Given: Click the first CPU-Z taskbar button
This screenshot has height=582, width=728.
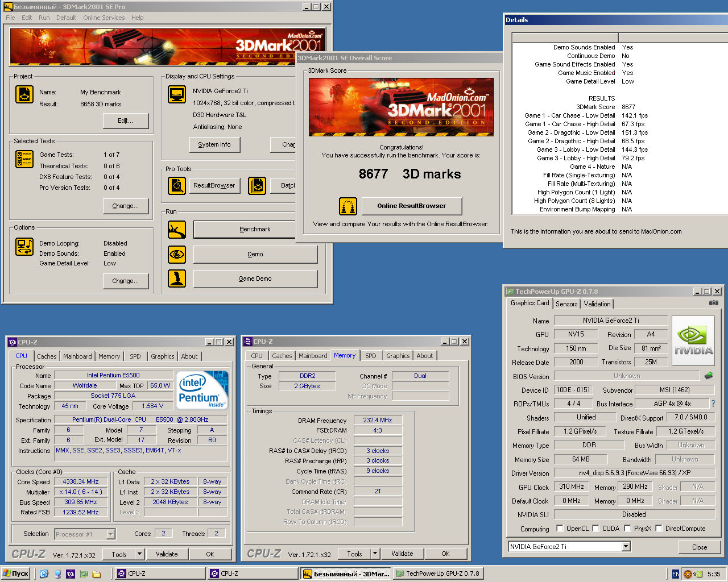Looking at the screenshot, I should [x=160, y=574].
